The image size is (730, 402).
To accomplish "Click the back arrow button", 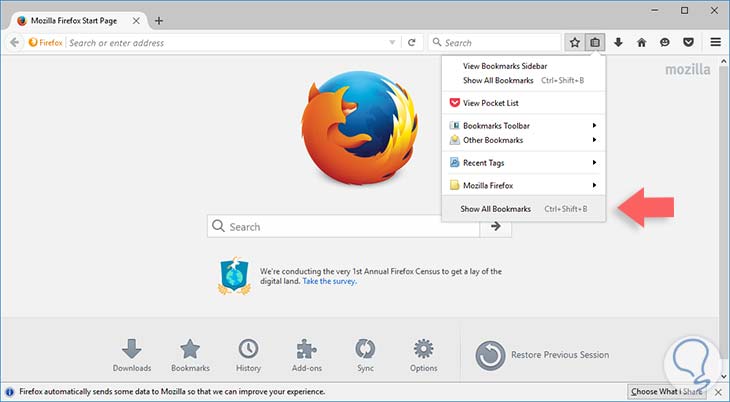I will click(14, 42).
